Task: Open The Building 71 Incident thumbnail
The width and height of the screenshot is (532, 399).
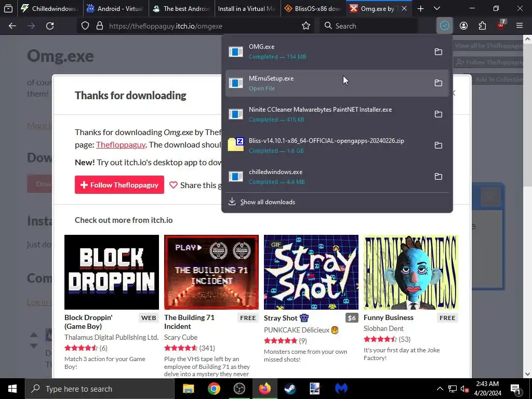Action: tap(211, 272)
